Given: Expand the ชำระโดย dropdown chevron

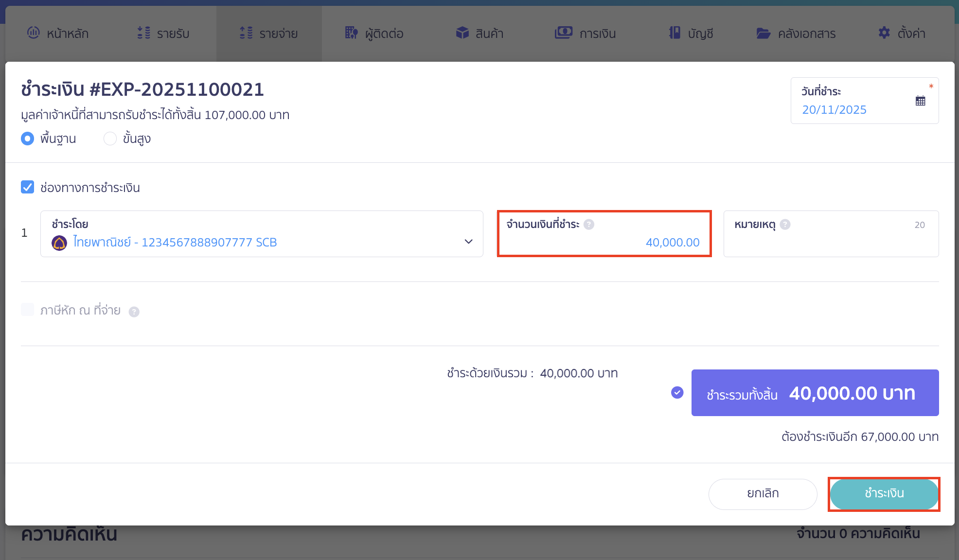Looking at the screenshot, I should tap(468, 242).
